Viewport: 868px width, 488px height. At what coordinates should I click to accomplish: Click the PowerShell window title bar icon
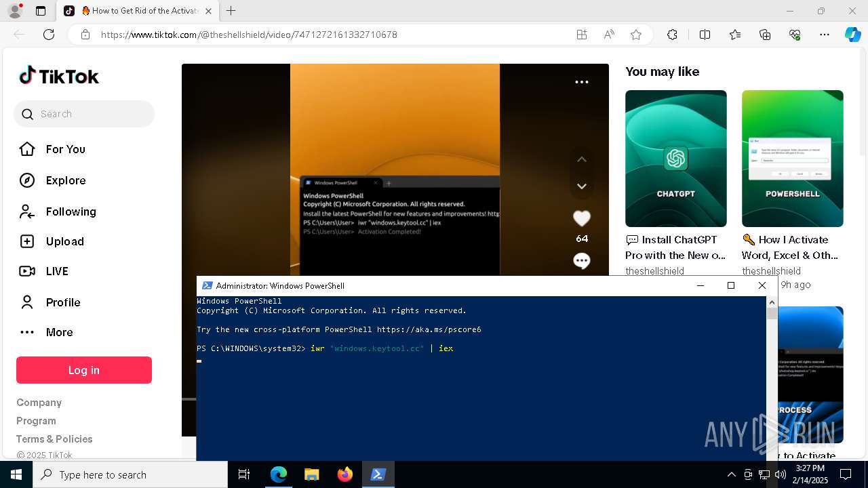[x=208, y=285]
